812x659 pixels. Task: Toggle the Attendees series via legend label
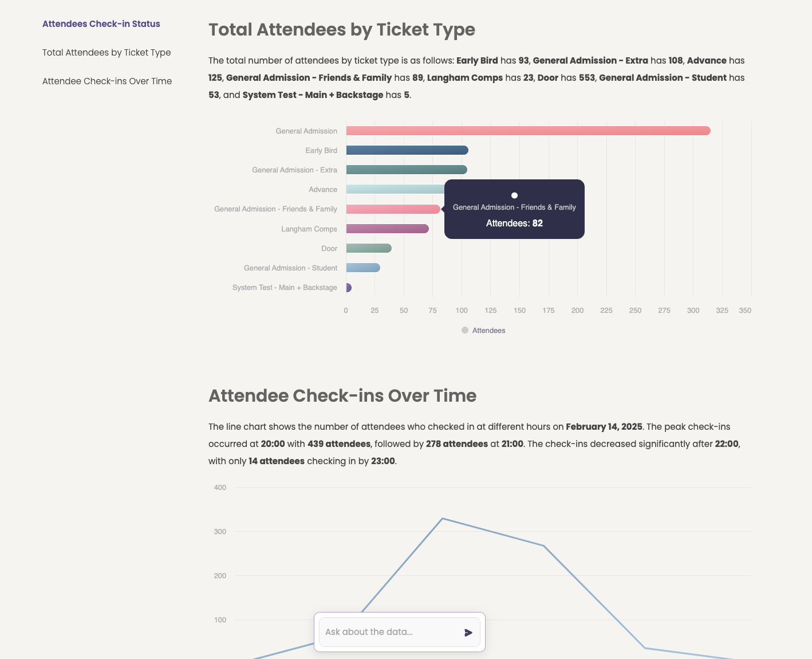(488, 330)
